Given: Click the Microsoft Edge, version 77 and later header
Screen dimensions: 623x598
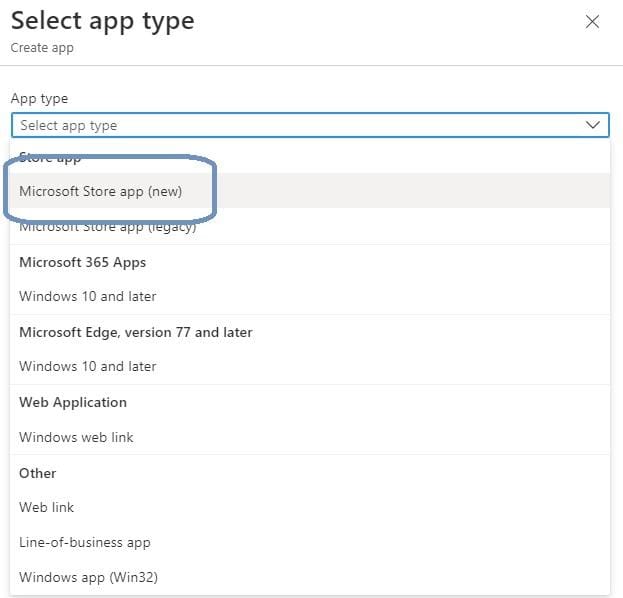Looking at the screenshot, I should [135, 332].
